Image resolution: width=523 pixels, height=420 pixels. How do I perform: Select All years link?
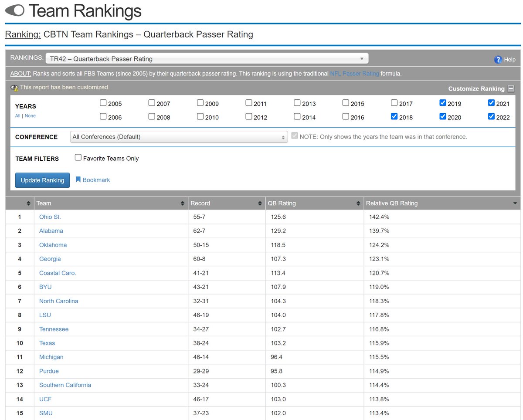coord(17,116)
